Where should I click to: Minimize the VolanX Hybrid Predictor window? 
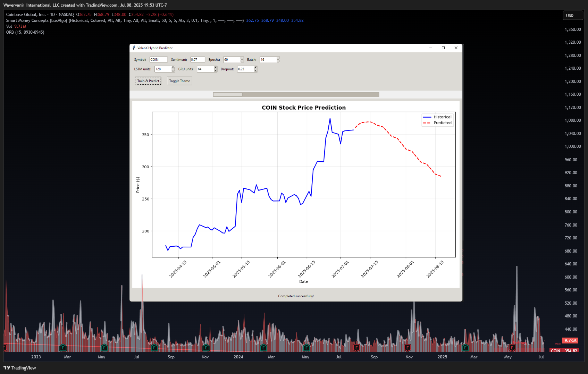coord(431,48)
